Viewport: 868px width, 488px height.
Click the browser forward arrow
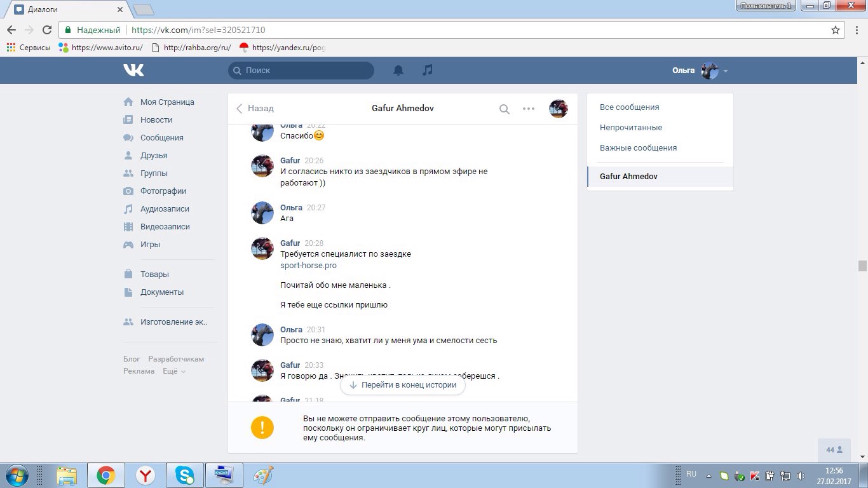[29, 30]
